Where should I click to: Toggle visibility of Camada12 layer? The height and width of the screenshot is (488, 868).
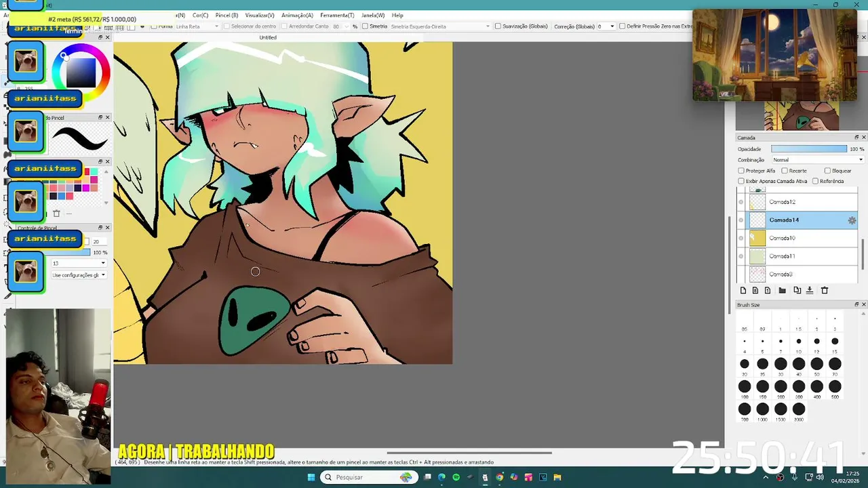coord(741,202)
